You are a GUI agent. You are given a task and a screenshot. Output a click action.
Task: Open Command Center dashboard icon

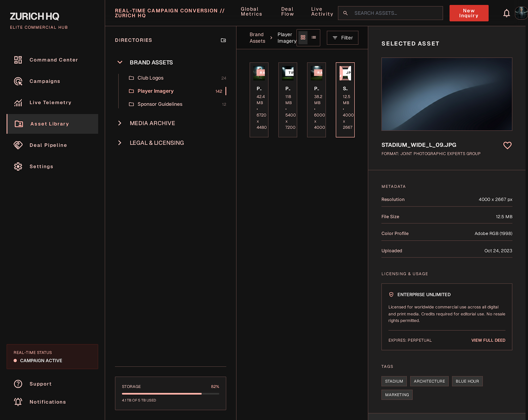(18, 60)
